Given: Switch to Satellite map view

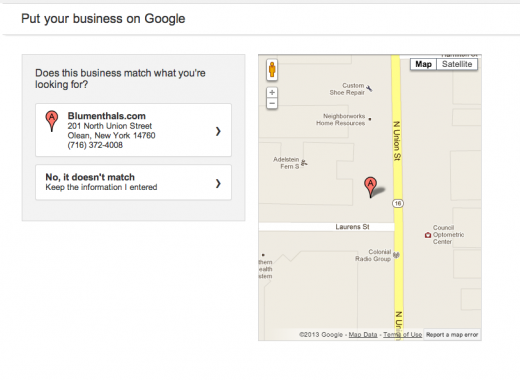Looking at the screenshot, I should 457,64.
